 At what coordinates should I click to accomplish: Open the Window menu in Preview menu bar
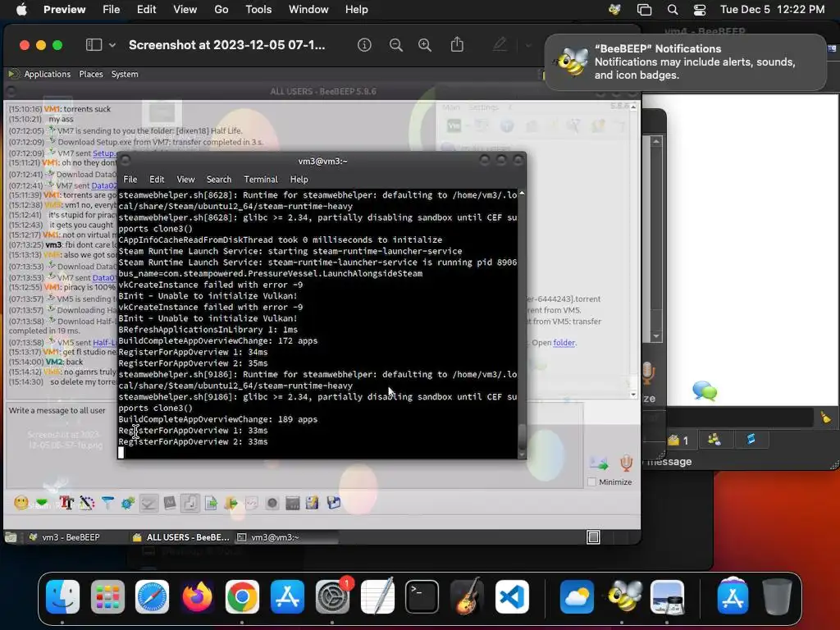(x=308, y=10)
